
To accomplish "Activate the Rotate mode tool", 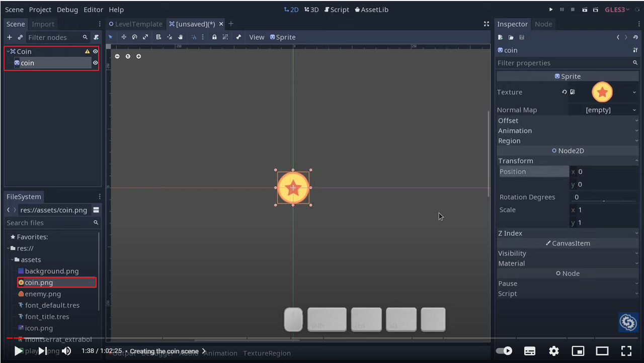I will [x=134, y=37].
